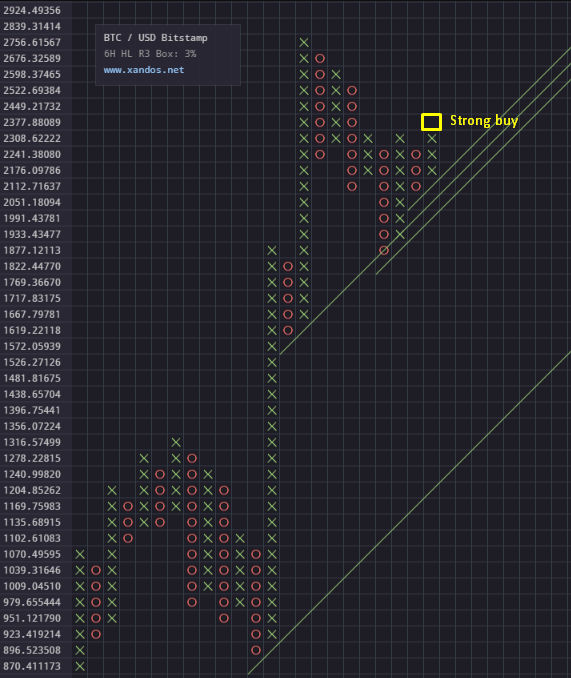Click the 870.411173 price label
Viewport: 571px width, 678px height.
click(32, 666)
